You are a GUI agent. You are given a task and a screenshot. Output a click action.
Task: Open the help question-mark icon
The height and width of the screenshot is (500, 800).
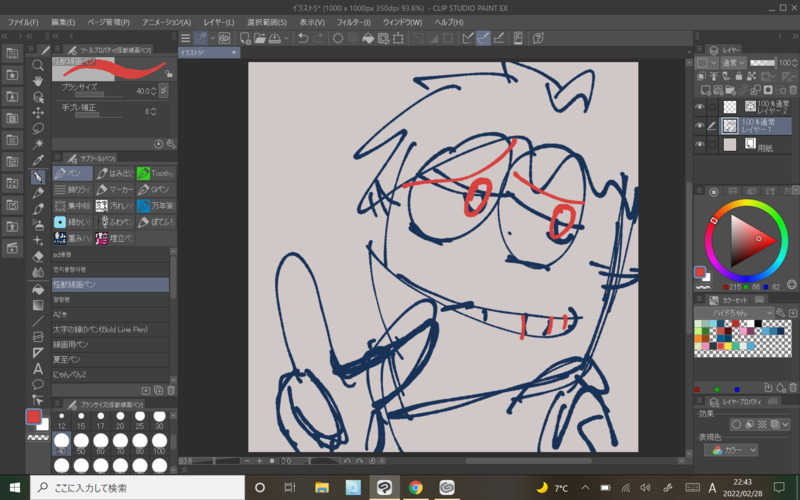click(538, 38)
